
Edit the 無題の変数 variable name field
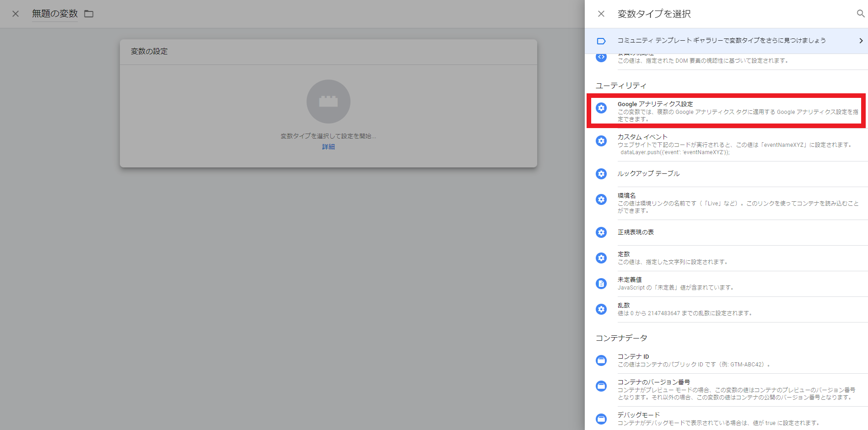coord(55,14)
